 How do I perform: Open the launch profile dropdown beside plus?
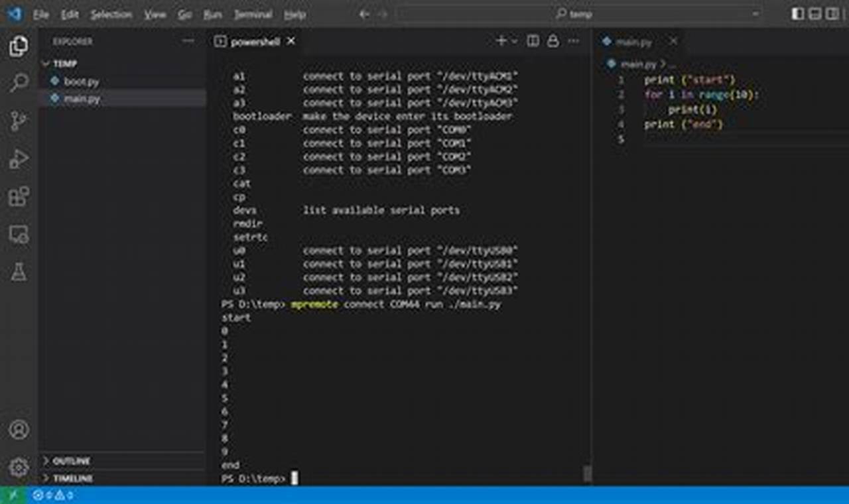514,41
